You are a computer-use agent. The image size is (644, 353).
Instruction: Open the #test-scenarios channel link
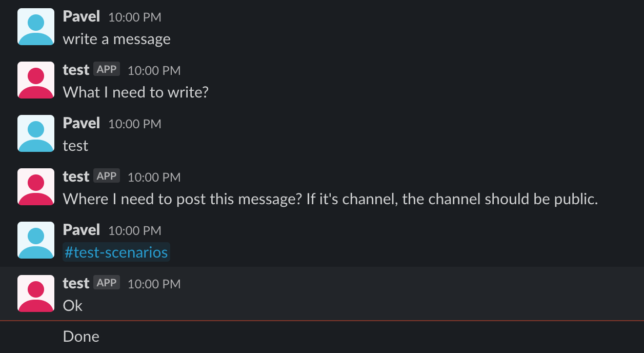[116, 252]
